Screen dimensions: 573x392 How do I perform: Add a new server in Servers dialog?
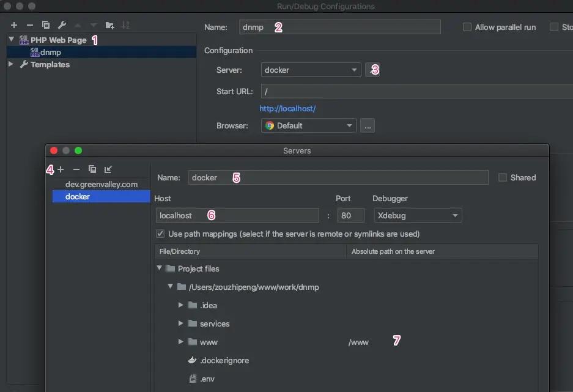click(x=61, y=169)
